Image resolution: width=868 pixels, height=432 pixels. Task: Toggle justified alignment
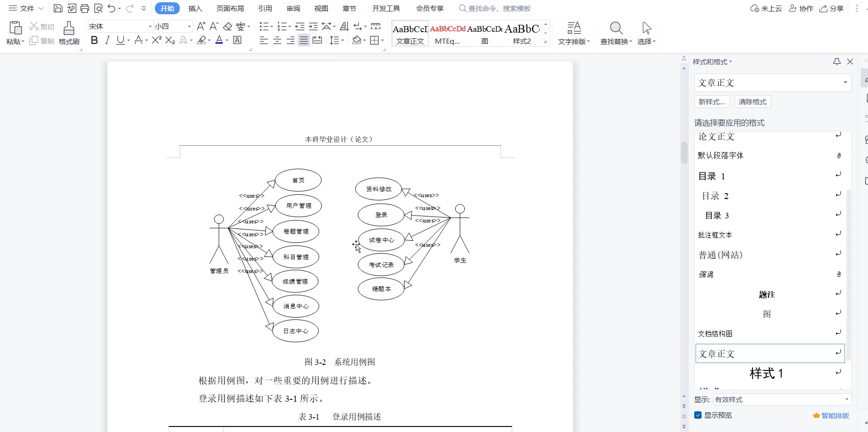304,40
